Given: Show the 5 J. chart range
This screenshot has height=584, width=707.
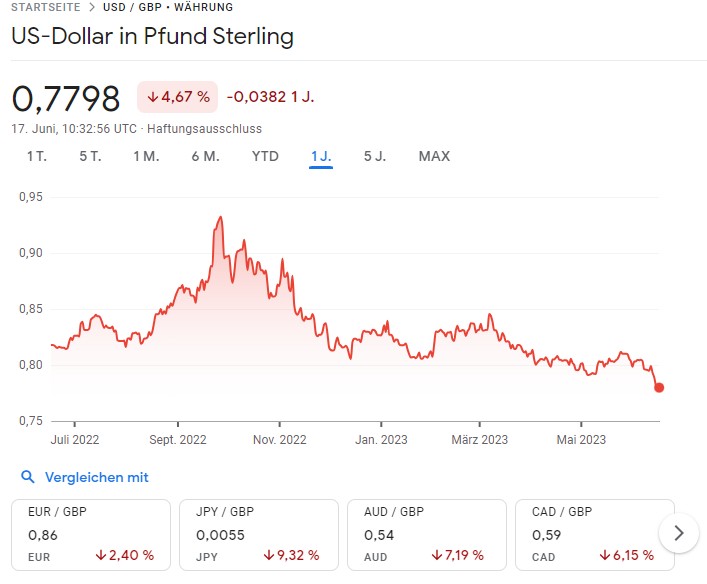Looking at the screenshot, I should [x=375, y=156].
